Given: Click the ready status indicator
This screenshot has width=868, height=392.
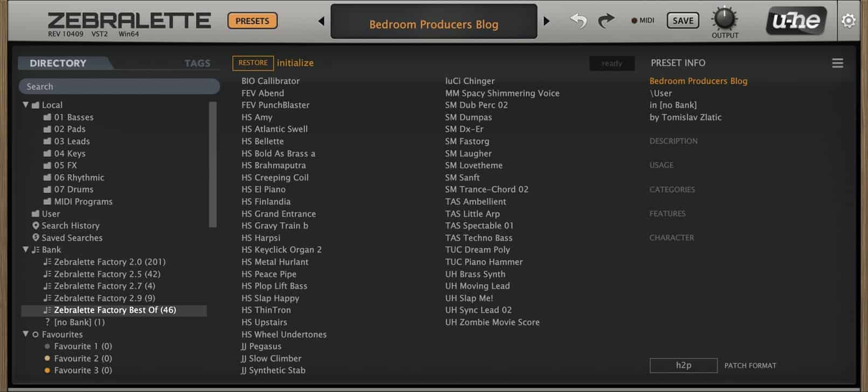Looking at the screenshot, I should point(612,63).
